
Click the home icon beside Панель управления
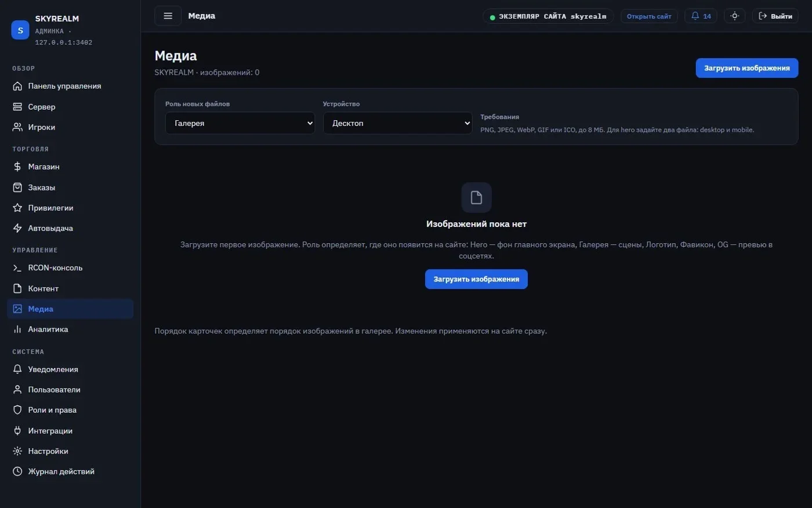17,87
